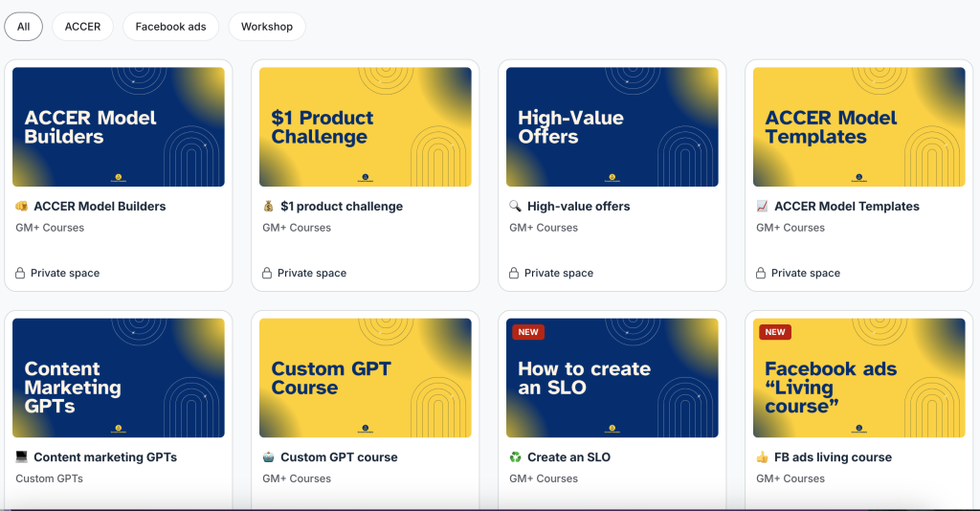Viewport: 980px width, 511px height.
Task: Click the lock icon under ACCER Model Builders
Action: 20,274
